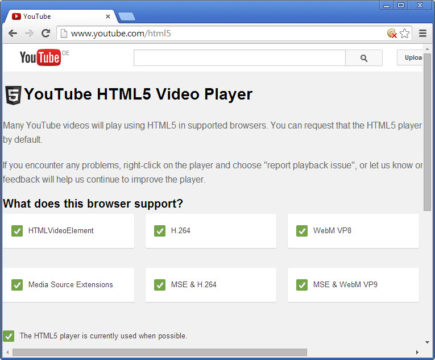Image resolution: width=435 pixels, height=360 pixels.
Task: Click 'The HTML5 player is currently used' text
Action: pos(103,336)
